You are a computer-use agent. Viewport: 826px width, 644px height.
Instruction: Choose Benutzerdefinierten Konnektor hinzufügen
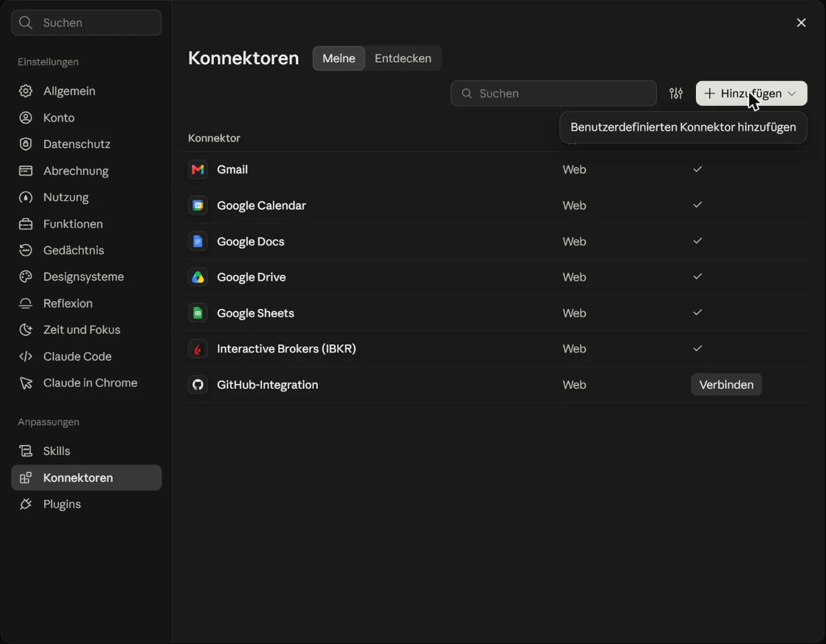pyautogui.click(x=684, y=127)
